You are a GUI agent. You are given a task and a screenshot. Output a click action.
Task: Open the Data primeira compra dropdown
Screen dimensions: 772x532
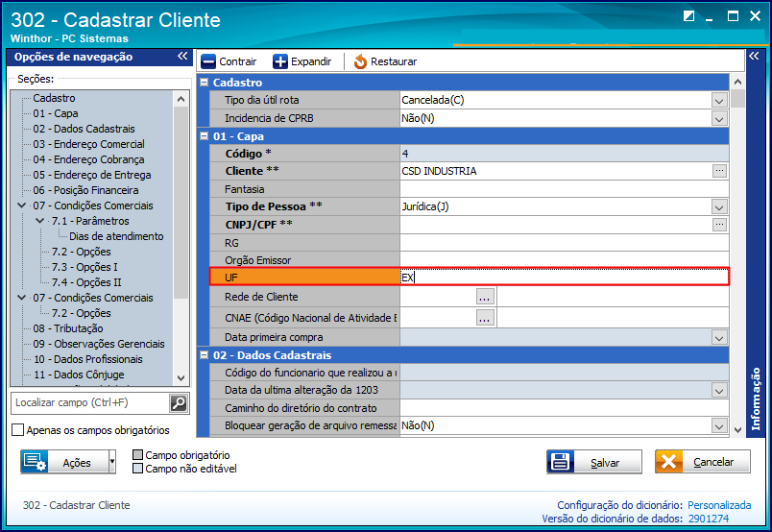pos(719,338)
